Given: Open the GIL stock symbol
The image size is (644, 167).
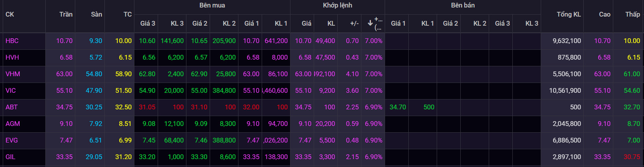Looking at the screenshot, I should tap(10, 157).
